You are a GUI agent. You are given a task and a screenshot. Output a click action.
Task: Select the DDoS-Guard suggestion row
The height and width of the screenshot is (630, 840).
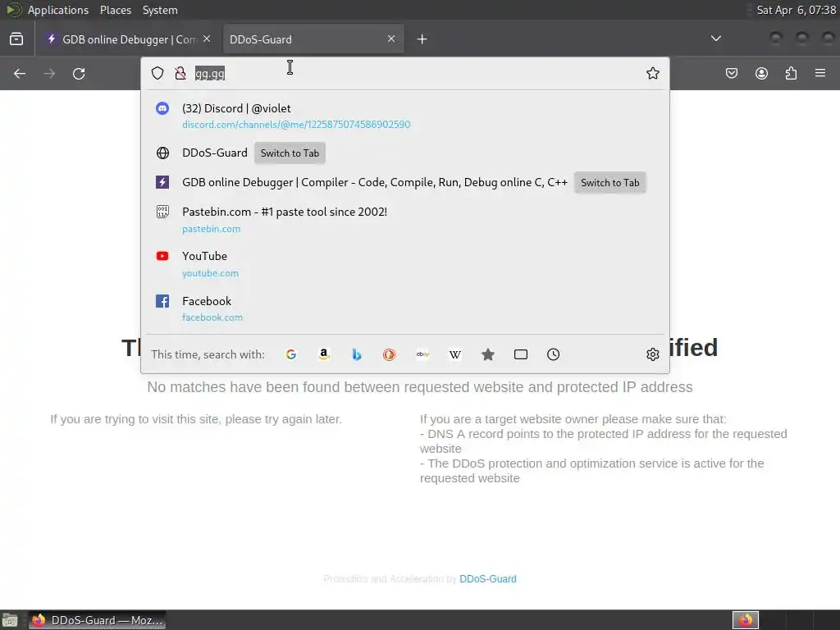click(405, 153)
